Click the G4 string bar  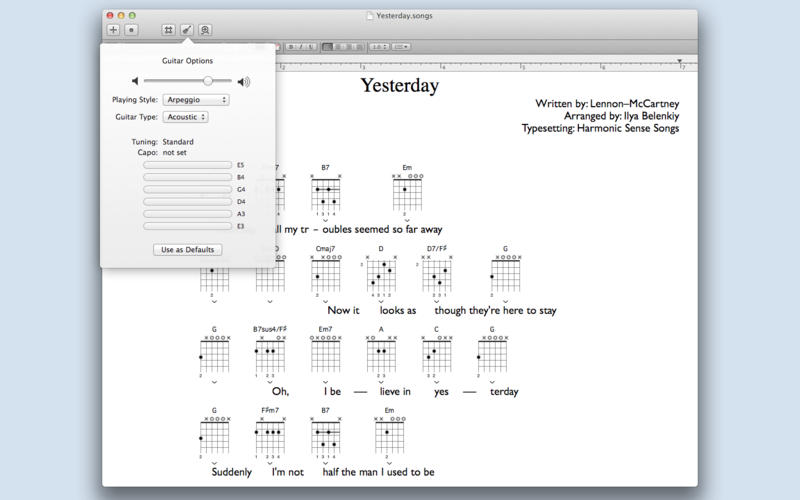(x=187, y=189)
